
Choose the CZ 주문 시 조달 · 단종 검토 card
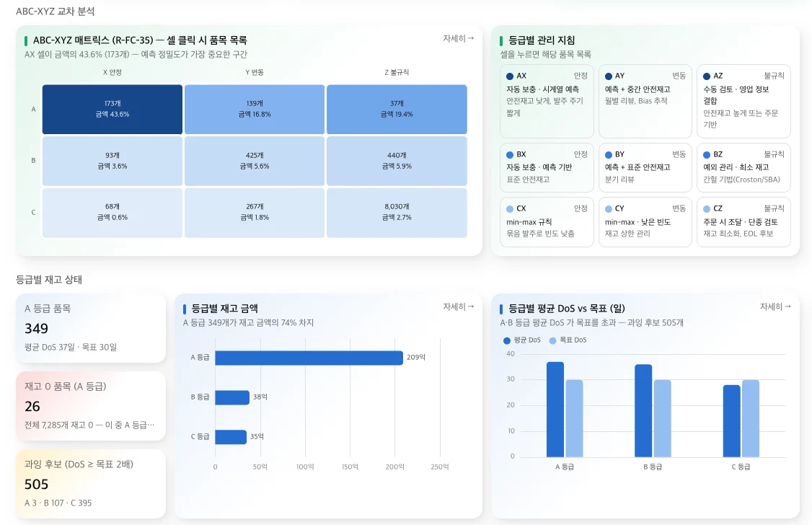tap(743, 221)
